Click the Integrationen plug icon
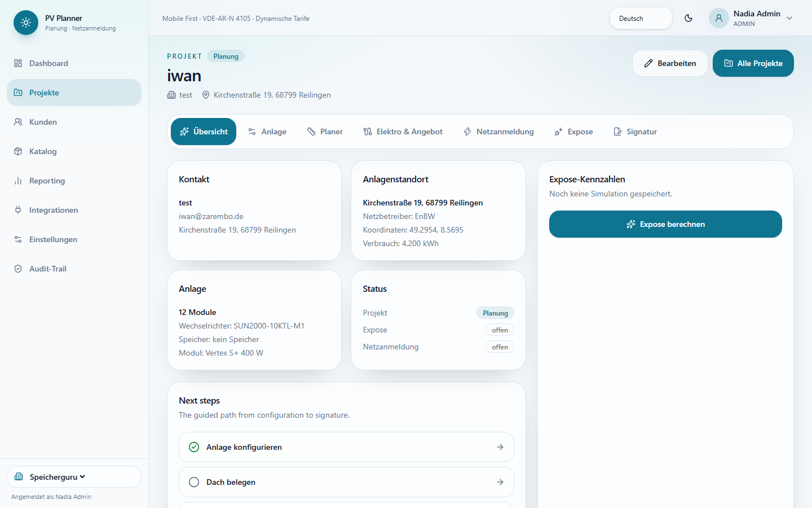The width and height of the screenshot is (812, 508). 18,210
